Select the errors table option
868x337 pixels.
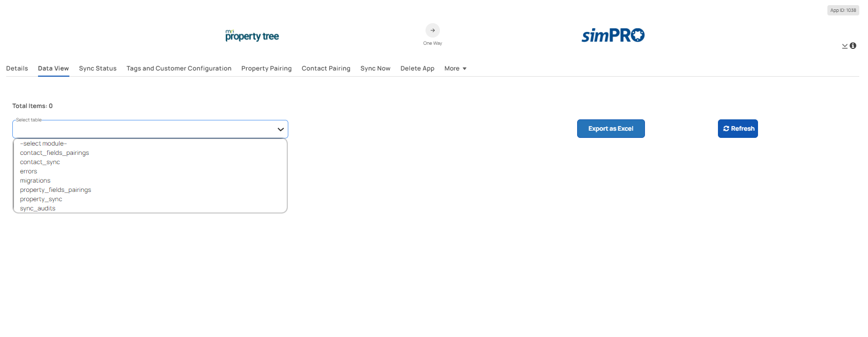click(x=150, y=171)
